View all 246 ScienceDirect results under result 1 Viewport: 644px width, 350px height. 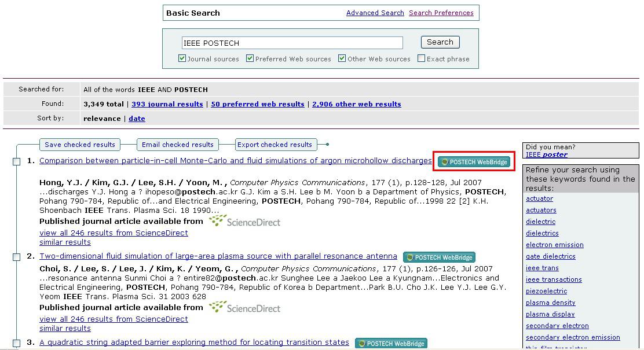(x=114, y=233)
